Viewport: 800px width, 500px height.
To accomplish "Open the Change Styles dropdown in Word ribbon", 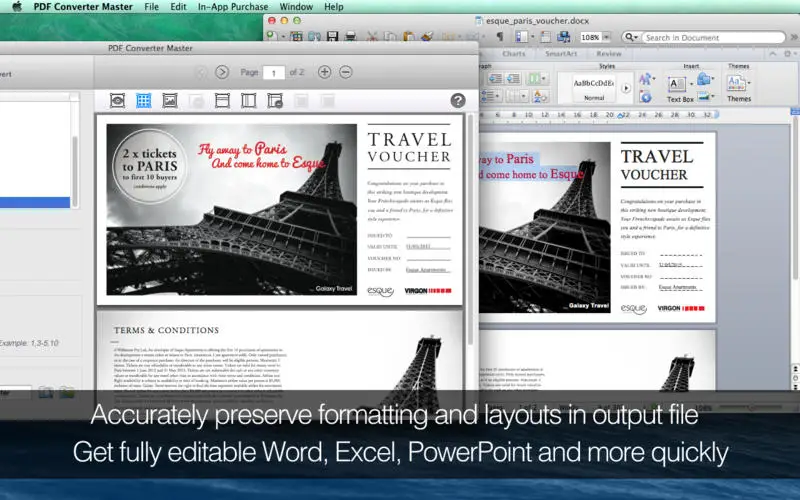I will [646, 79].
